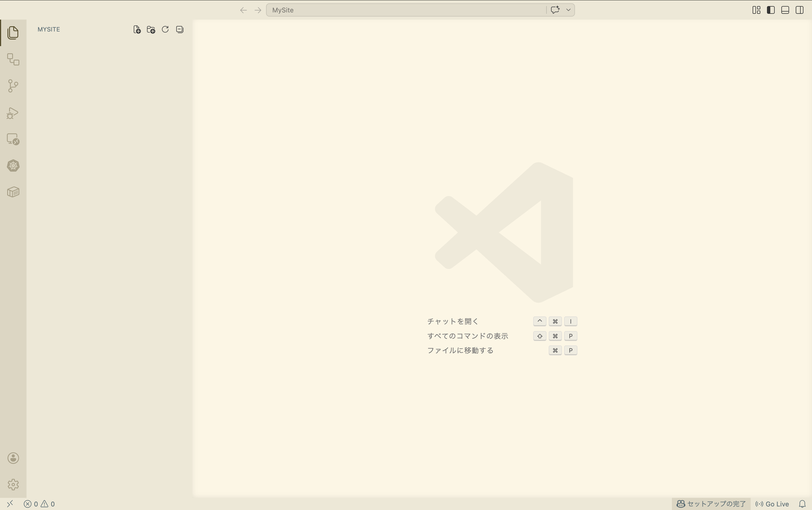Open the chat dropdown arrow in title bar
The height and width of the screenshot is (510, 812).
point(568,10)
